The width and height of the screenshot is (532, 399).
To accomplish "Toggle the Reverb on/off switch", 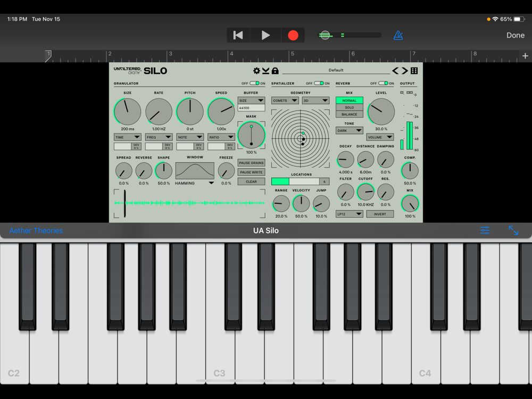I will point(384,83).
